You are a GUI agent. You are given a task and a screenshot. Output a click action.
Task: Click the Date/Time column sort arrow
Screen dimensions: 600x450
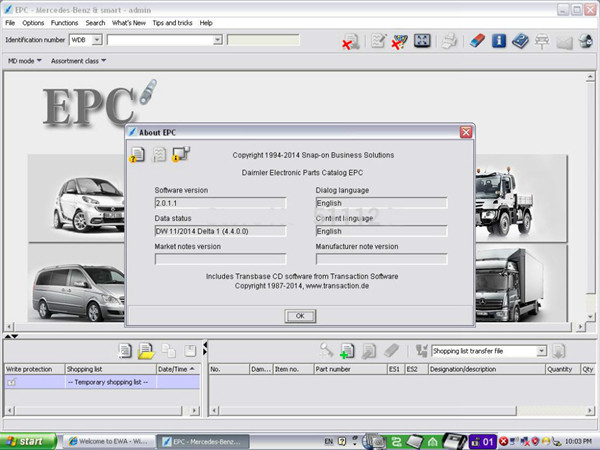coord(192,369)
